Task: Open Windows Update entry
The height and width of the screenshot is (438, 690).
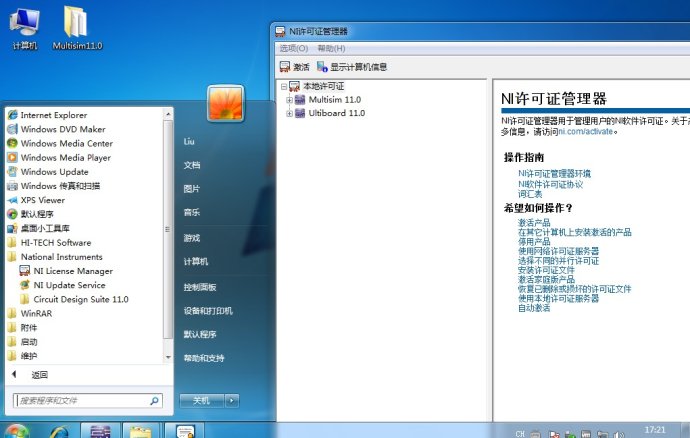Action: [x=48, y=171]
